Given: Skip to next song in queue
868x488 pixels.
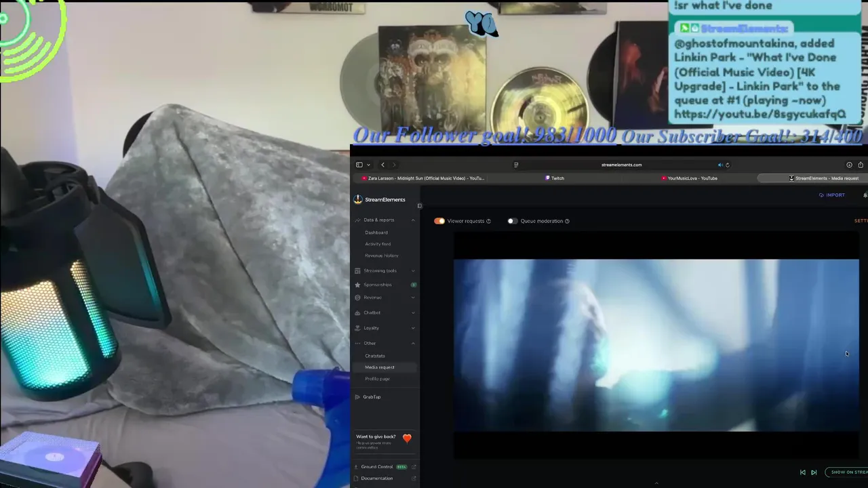Looking at the screenshot, I should (x=814, y=472).
